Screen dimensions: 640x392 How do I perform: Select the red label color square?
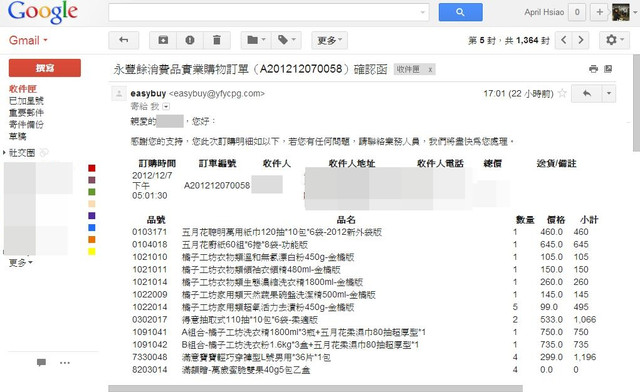92,168
